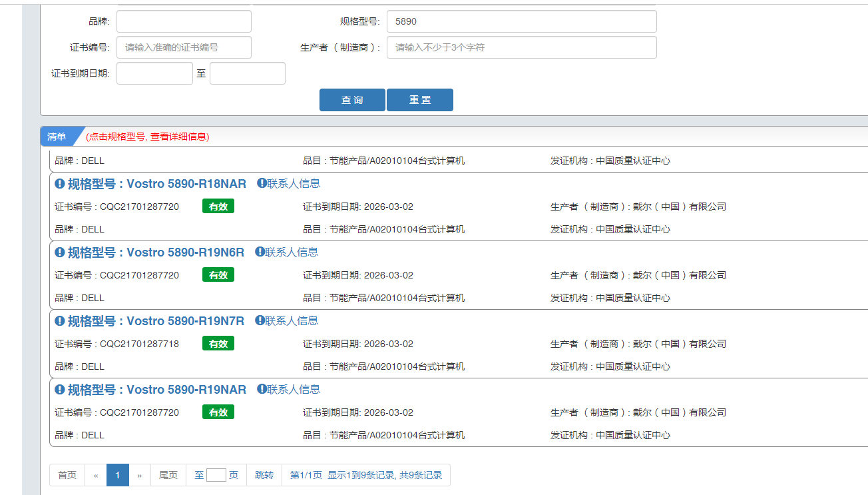Focus the 品牌 brand input field

(x=184, y=21)
